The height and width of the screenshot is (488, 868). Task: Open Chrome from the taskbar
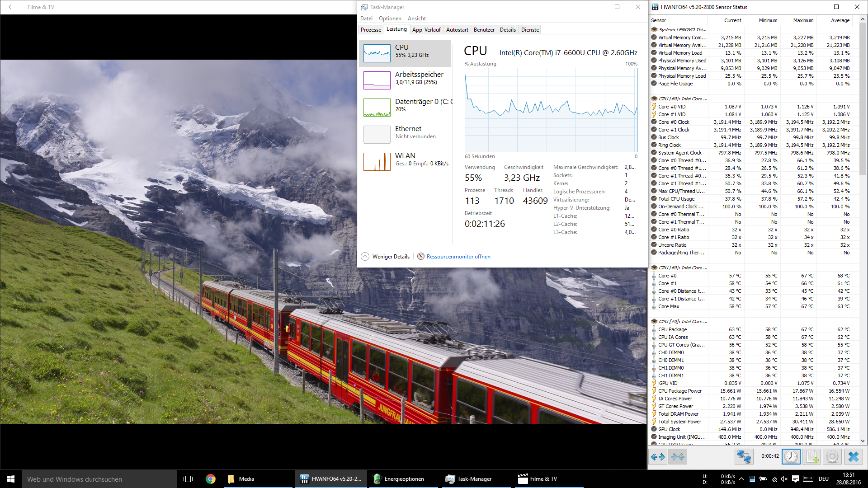coord(211,479)
